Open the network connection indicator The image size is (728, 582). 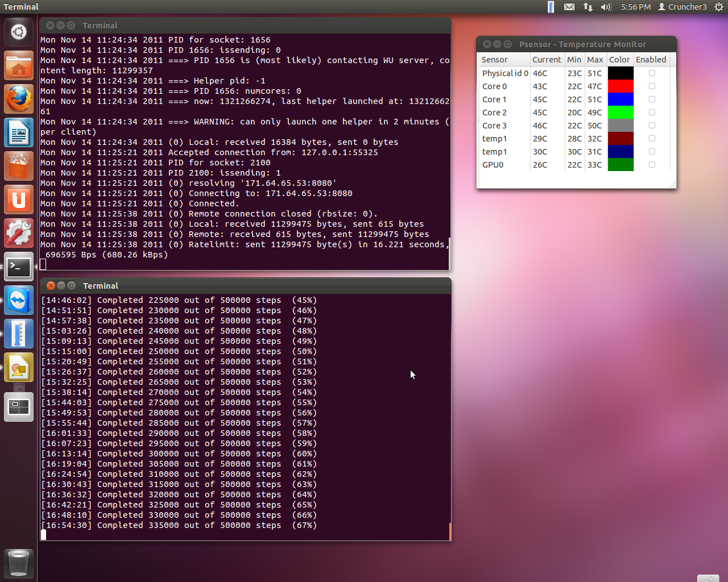coord(588,7)
